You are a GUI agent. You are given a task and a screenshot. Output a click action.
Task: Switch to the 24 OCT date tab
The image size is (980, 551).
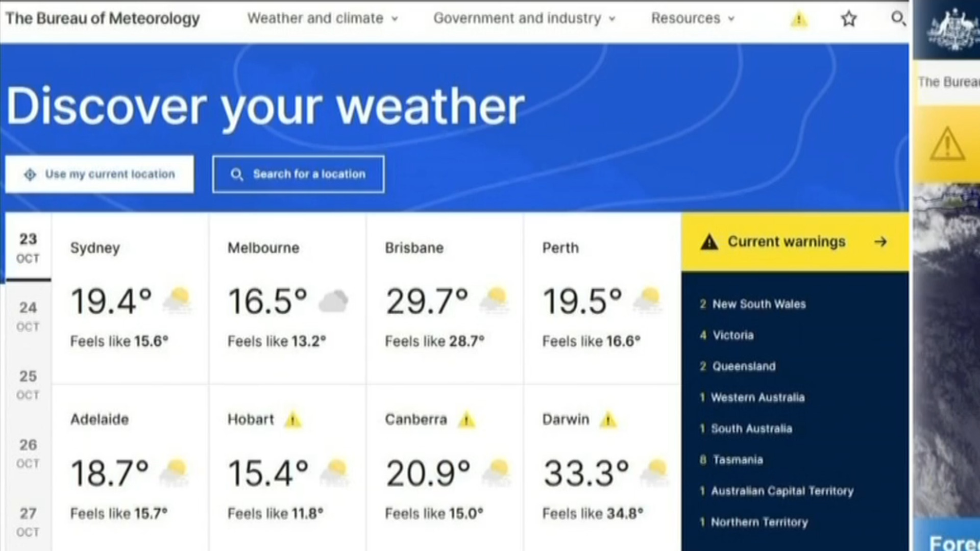click(28, 316)
